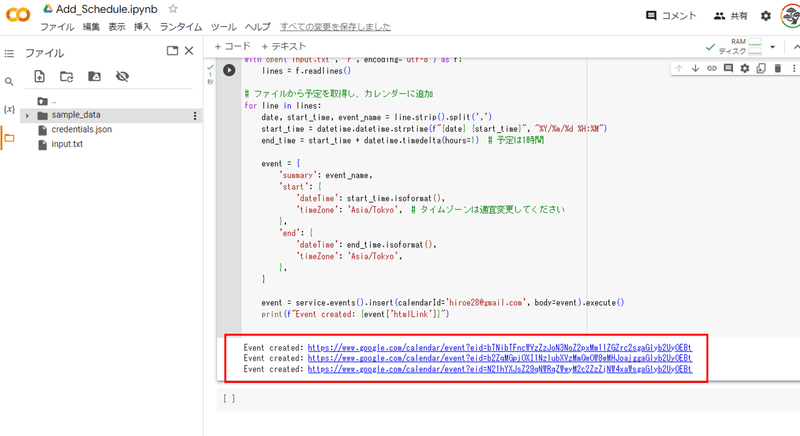Click the Colab logo icon
The width and height of the screenshot is (800, 436).
pos(18,15)
